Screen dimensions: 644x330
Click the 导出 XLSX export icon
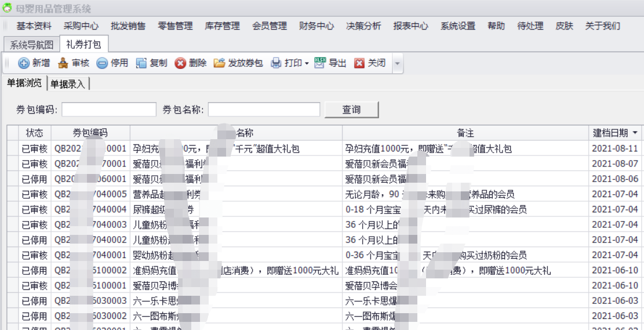tap(320, 63)
